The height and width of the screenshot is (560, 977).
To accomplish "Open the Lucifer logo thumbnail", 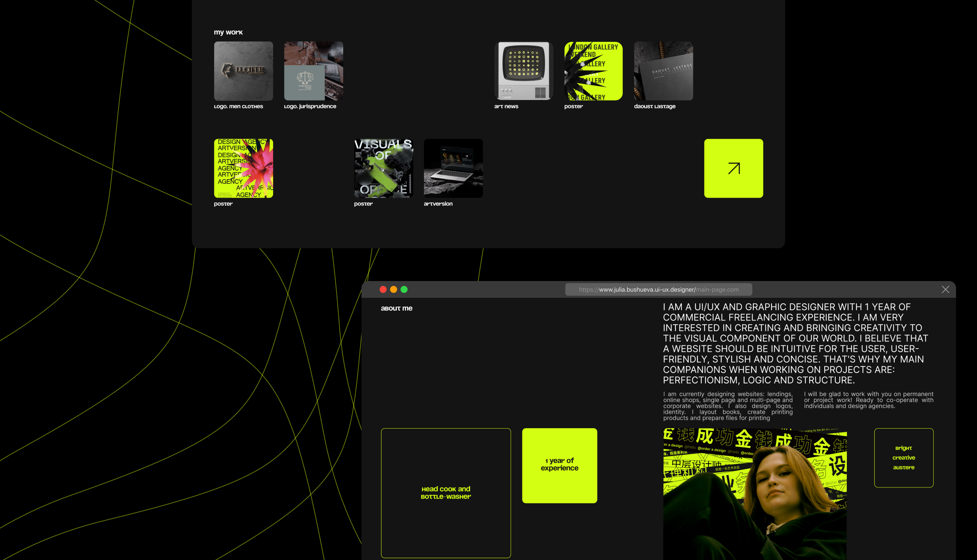I will [x=244, y=71].
